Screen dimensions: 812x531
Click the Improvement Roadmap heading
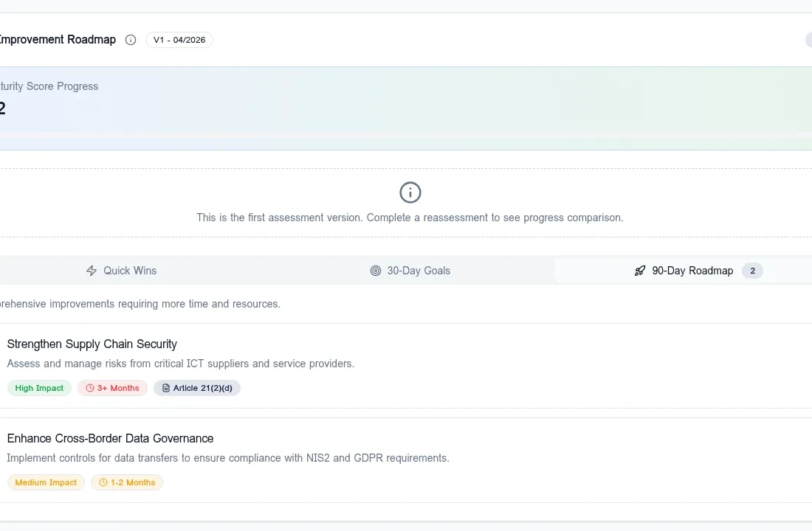(x=58, y=40)
